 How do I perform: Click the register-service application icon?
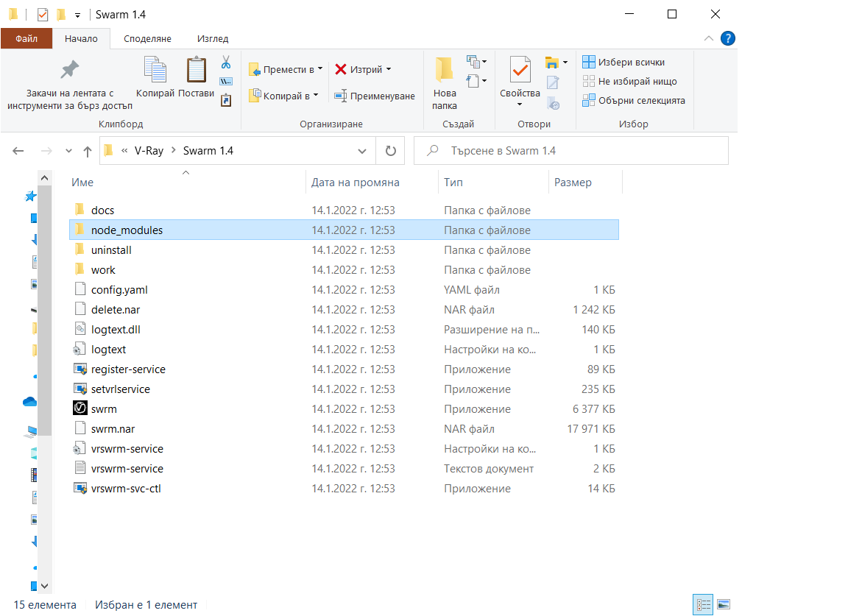click(x=80, y=369)
